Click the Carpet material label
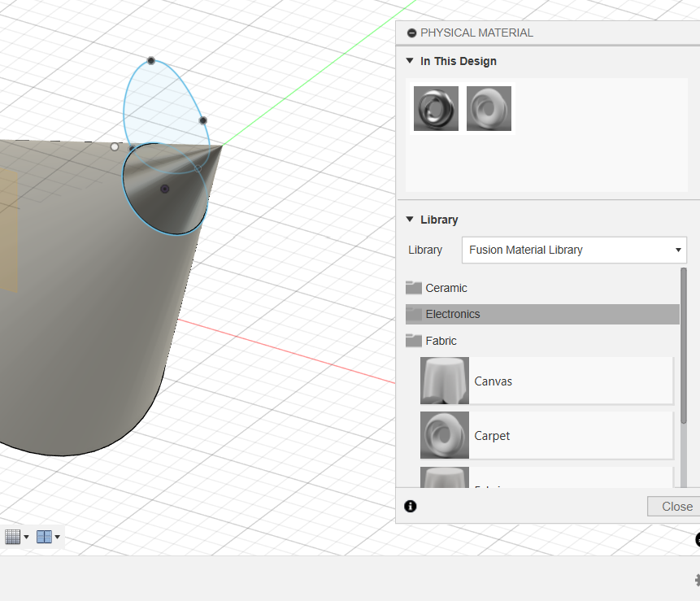Screen dimensions: 700x601 [x=492, y=436]
